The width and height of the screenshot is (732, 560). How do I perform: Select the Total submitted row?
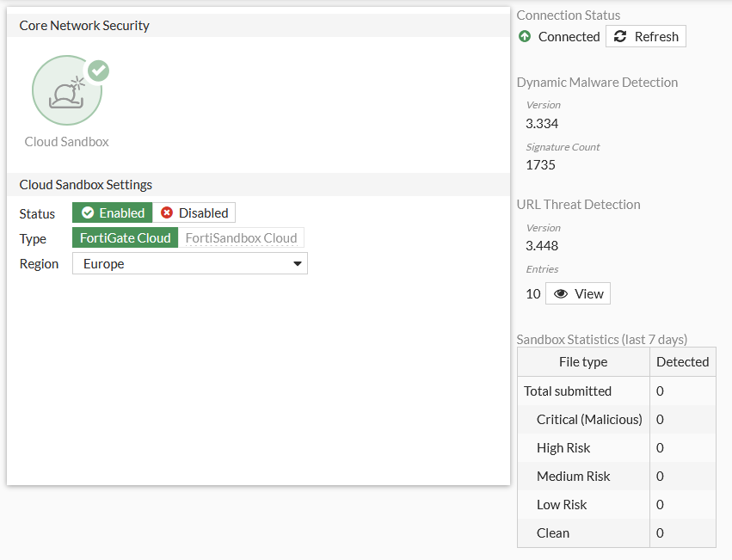coord(568,391)
